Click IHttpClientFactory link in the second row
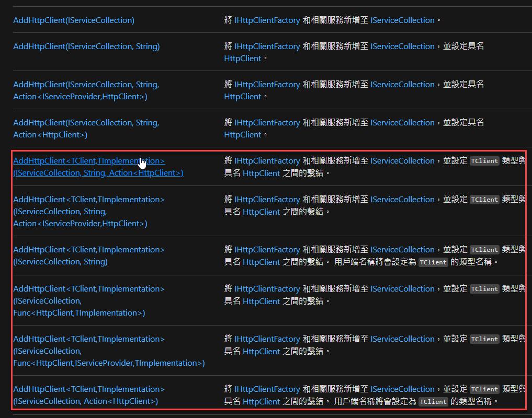The height and width of the screenshot is (418, 532). pos(267,46)
